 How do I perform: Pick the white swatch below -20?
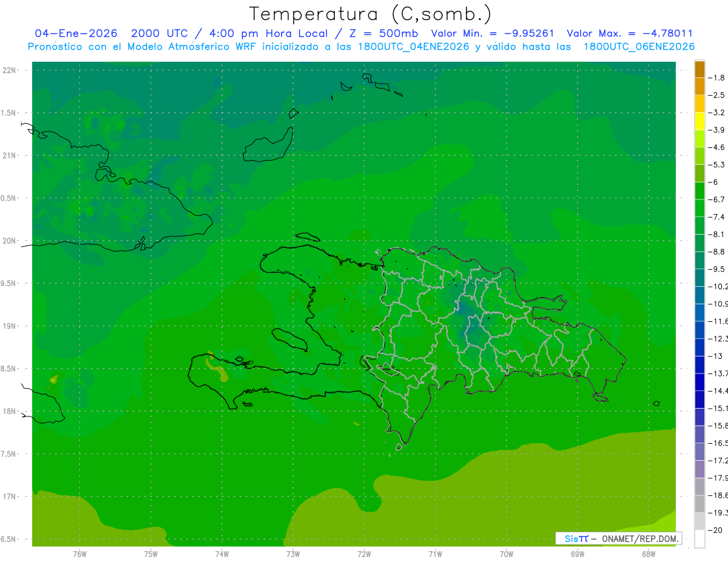pyautogui.click(x=699, y=539)
